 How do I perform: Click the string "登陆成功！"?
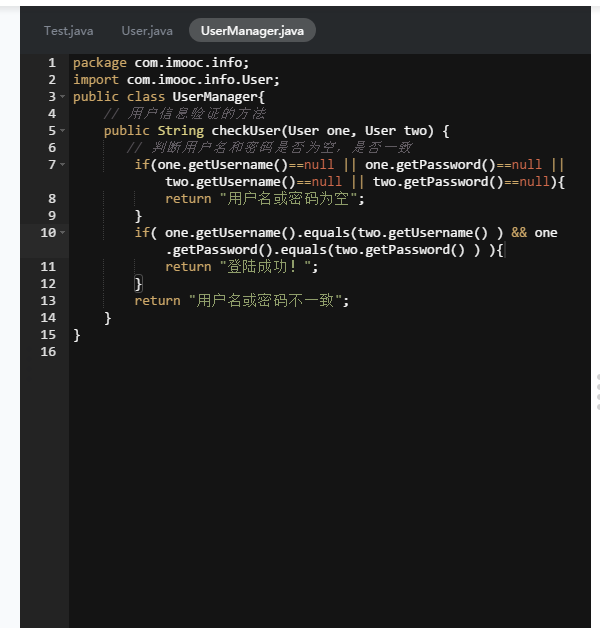(265, 267)
